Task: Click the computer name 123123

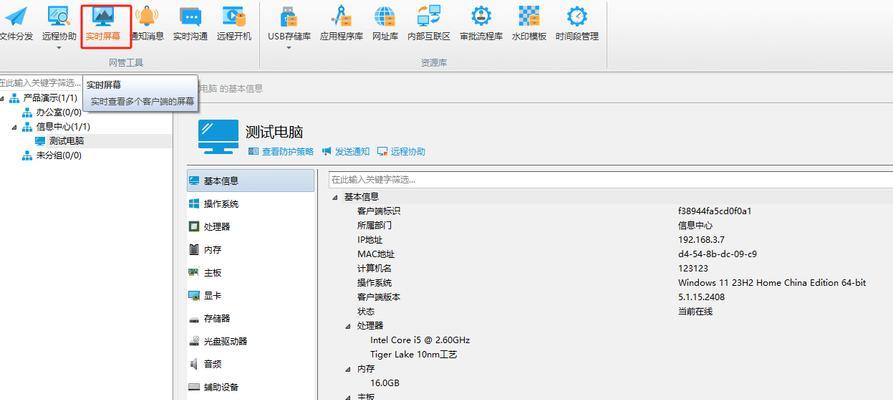Action: [693, 268]
